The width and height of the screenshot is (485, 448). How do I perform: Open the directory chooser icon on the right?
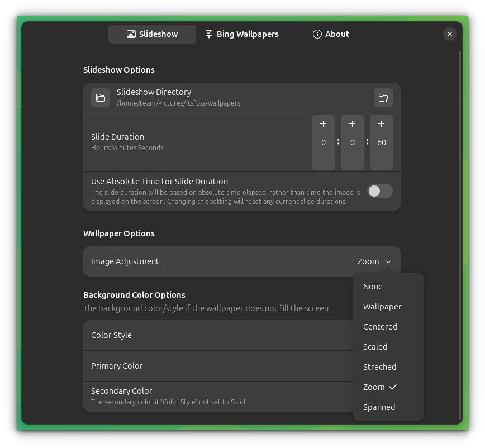[x=383, y=97]
